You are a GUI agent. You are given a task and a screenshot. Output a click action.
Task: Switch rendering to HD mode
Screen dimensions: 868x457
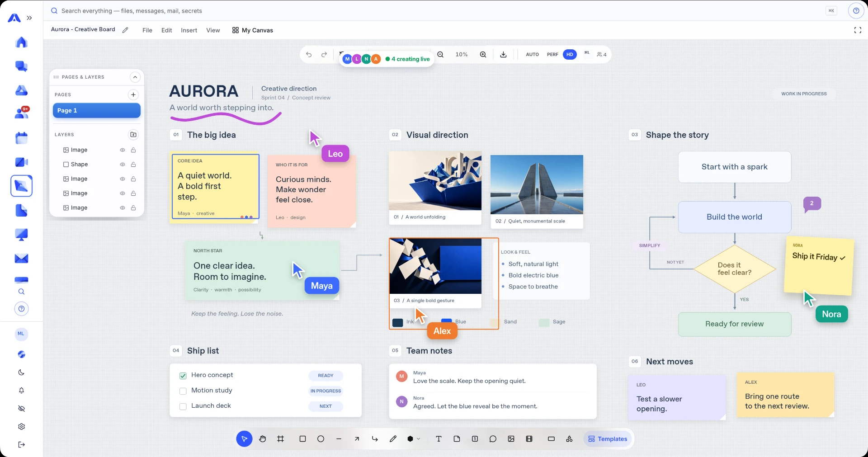point(570,55)
